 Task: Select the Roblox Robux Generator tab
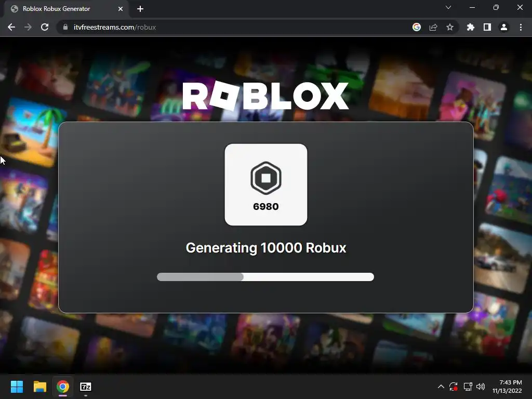pos(66,9)
